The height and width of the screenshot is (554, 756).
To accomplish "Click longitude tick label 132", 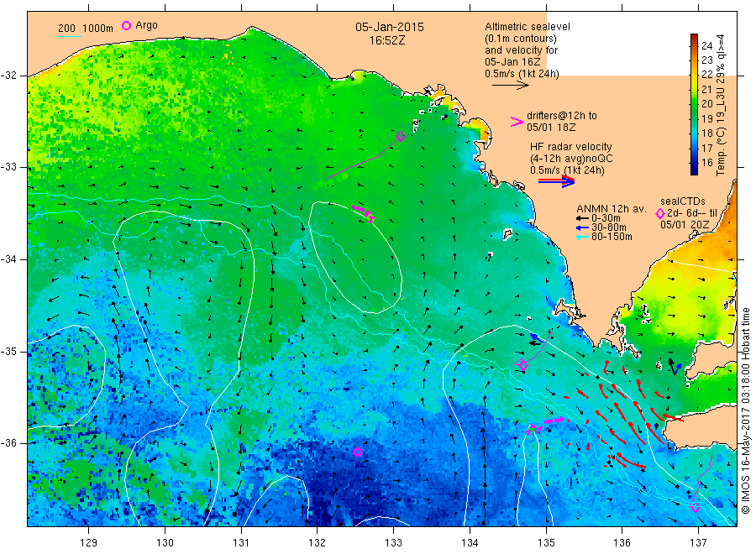I will [x=317, y=543].
